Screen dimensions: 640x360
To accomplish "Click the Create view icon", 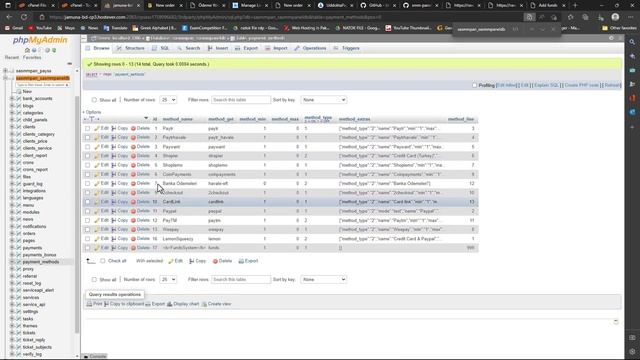I will coord(204,304).
